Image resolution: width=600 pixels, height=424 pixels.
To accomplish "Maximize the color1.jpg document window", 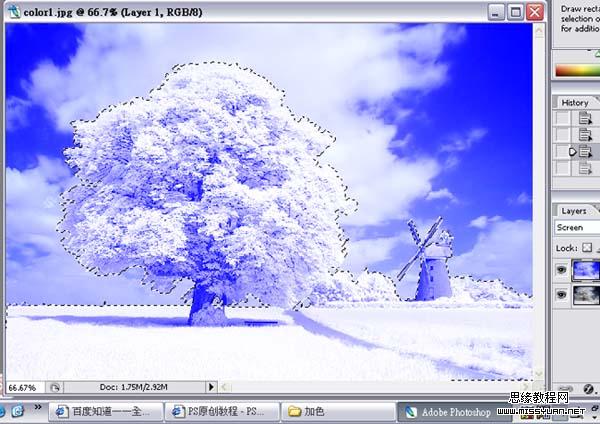I will tap(516, 12).
